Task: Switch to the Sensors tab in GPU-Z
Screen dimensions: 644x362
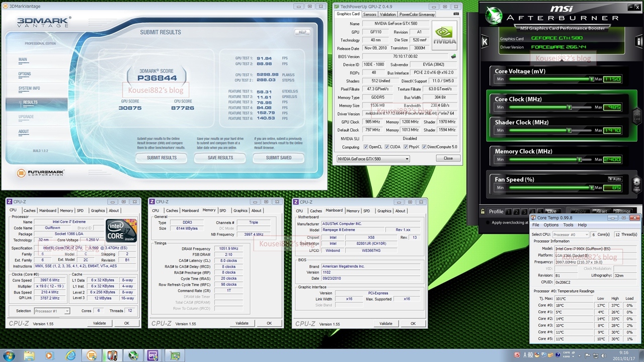Action: [369, 15]
